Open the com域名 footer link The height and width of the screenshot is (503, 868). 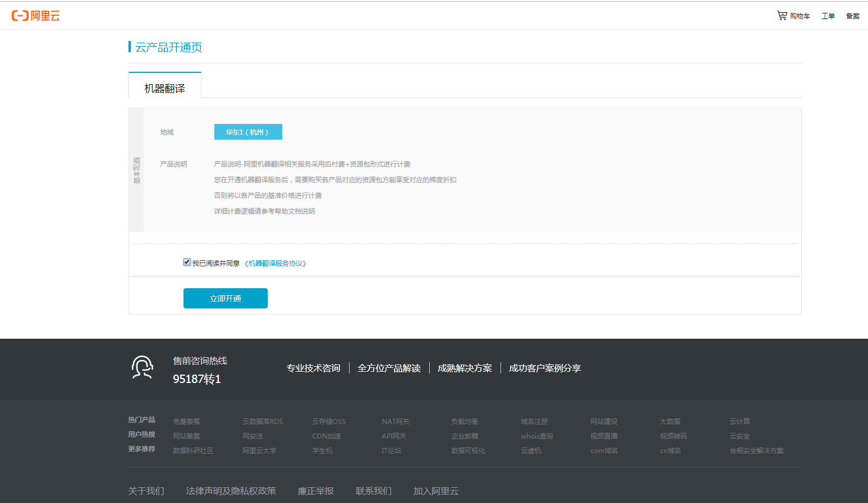pyautogui.click(x=604, y=450)
